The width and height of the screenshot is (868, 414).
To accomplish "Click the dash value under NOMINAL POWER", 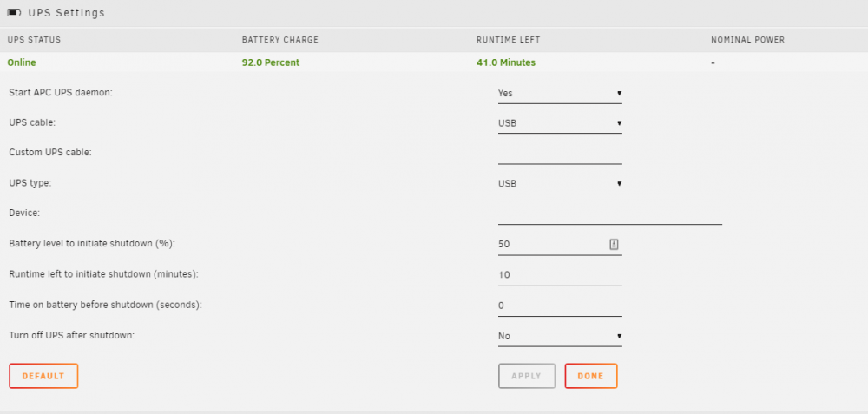I will [x=713, y=63].
